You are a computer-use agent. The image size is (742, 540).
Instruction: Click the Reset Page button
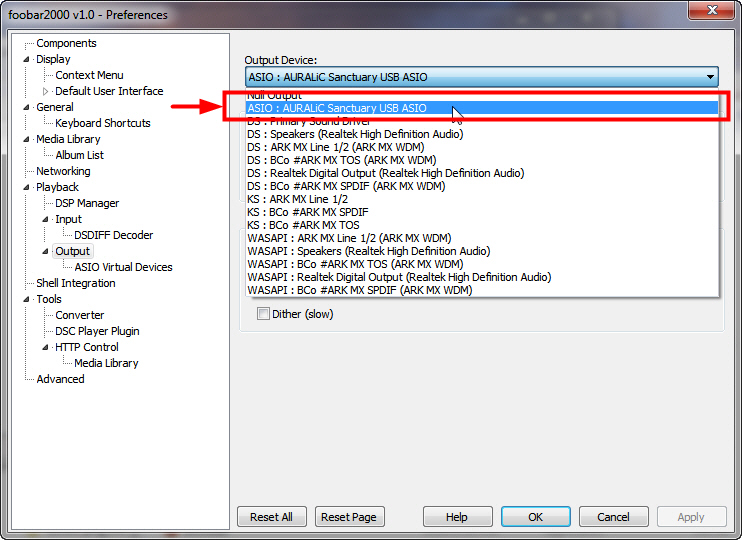(349, 517)
